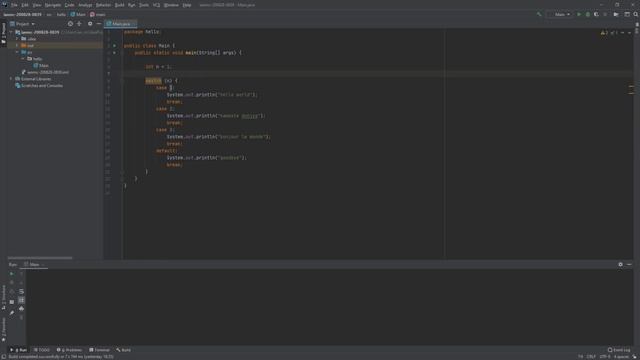
Task: Select the Main tab in Run panel
Action: pyautogui.click(x=33, y=264)
